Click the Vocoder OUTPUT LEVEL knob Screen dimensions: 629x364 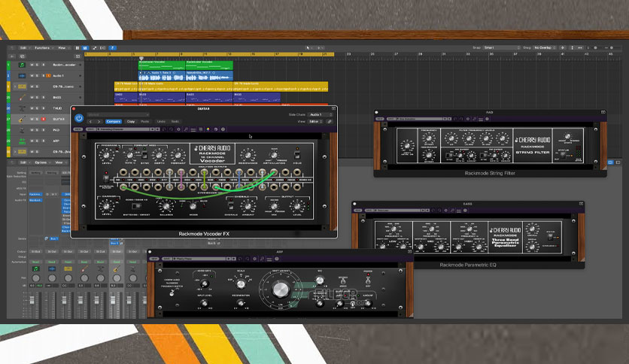click(297, 207)
